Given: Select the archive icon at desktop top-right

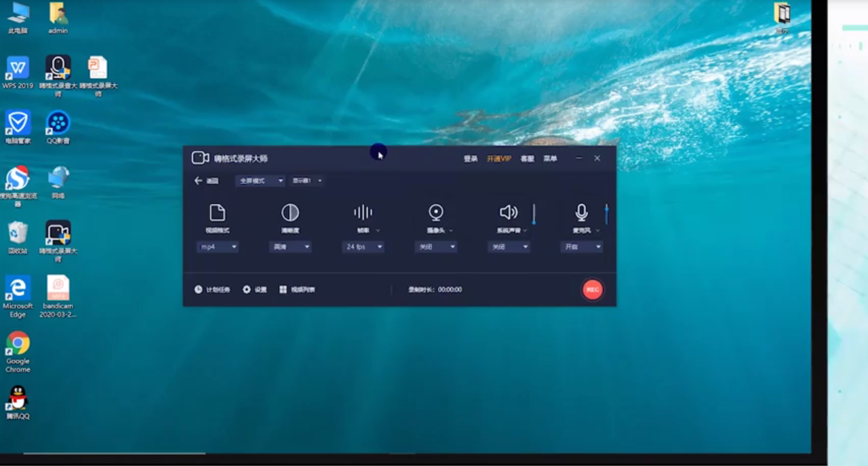Looking at the screenshot, I should [783, 18].
